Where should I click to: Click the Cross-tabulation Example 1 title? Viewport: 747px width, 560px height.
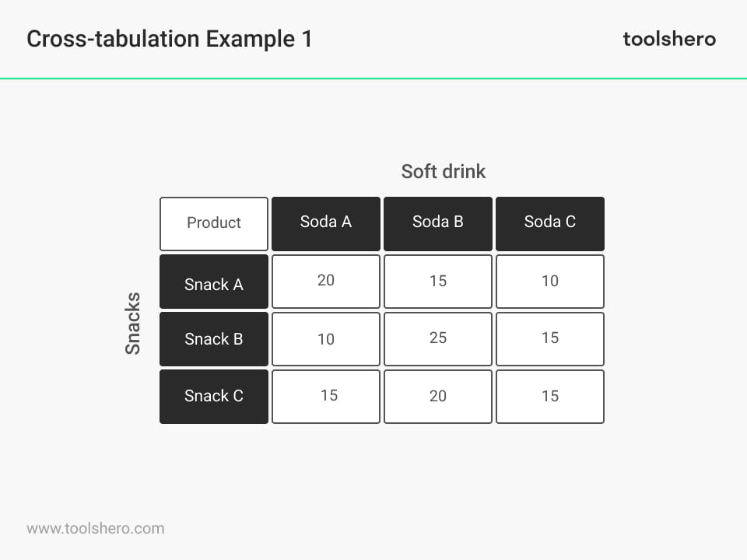click(x=170, y=39)
